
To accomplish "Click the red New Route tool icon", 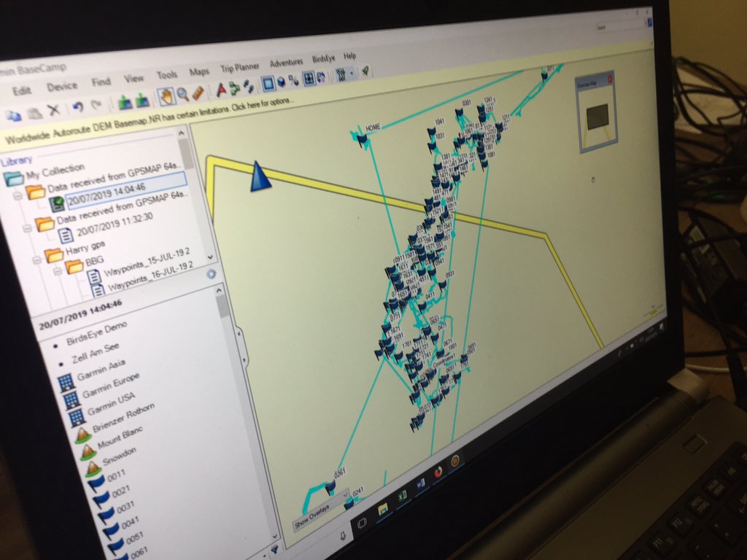I will click(x=220, y=90).
